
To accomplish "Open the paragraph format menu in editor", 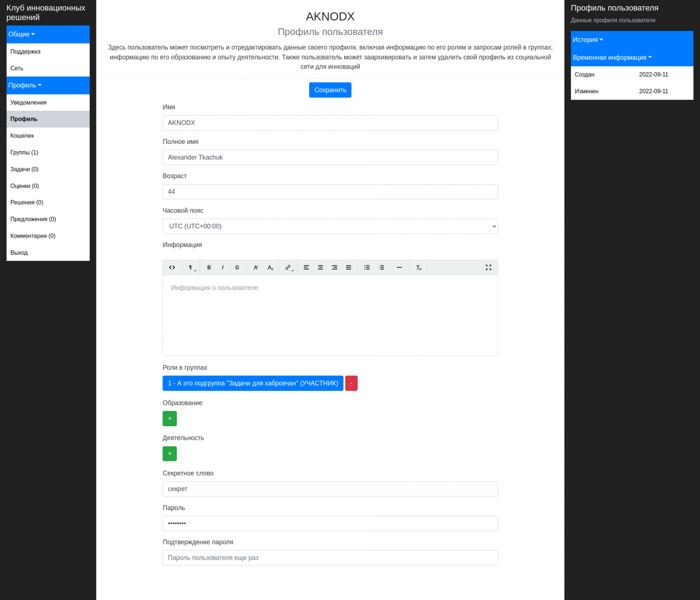I will click(191, 268).
